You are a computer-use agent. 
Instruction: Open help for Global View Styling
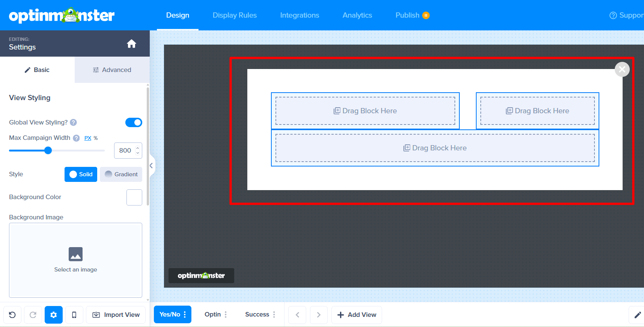pos(74,122)
